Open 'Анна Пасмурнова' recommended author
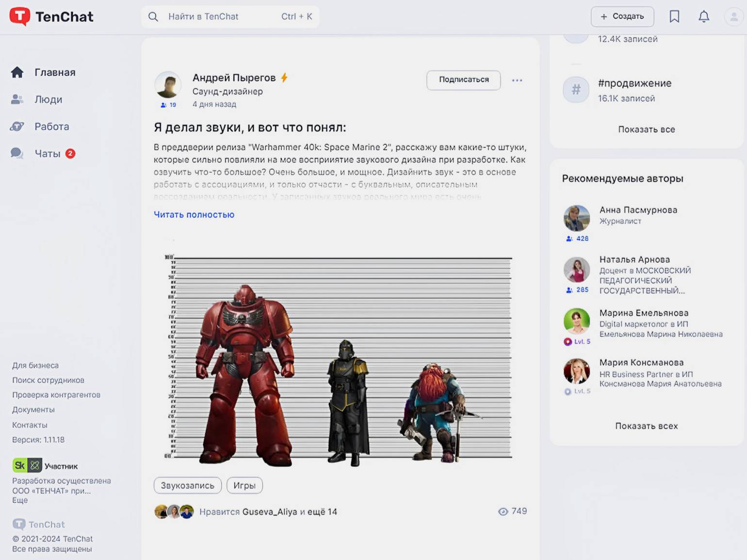Viewport: 747px width, 560px height. pyautogui.click(x=638, y=210)
